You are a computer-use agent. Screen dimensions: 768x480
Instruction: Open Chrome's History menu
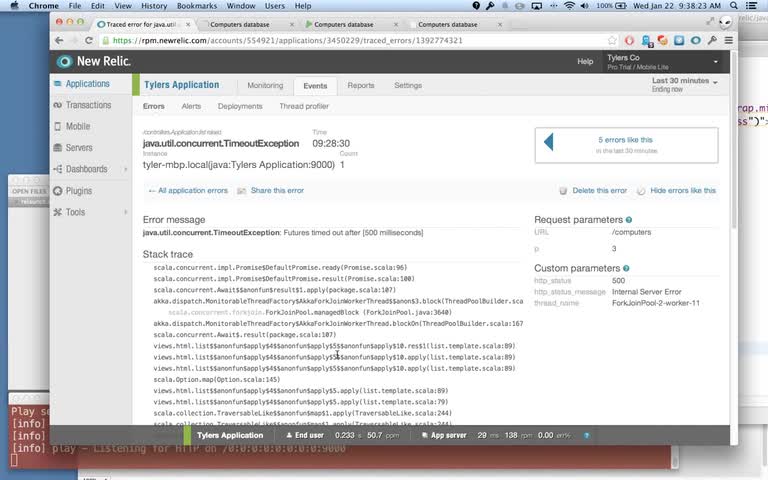pos(154,6)
